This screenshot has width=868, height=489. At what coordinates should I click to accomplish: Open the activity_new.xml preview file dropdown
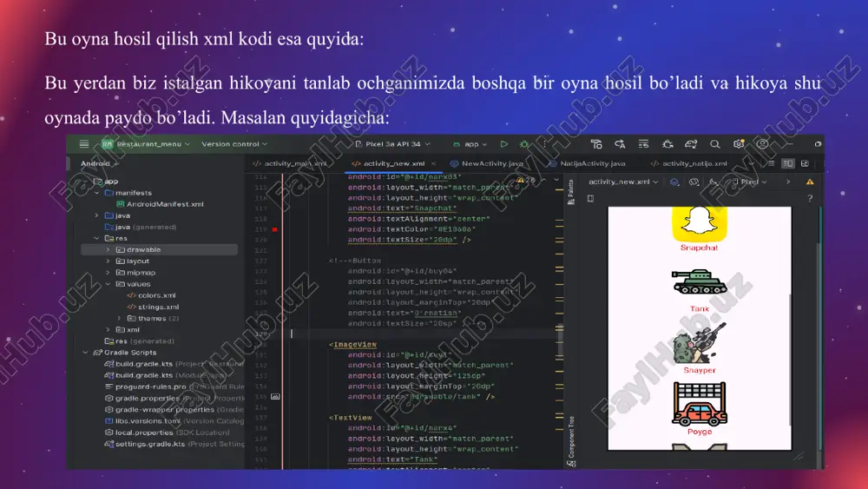(x=623, y=182)
